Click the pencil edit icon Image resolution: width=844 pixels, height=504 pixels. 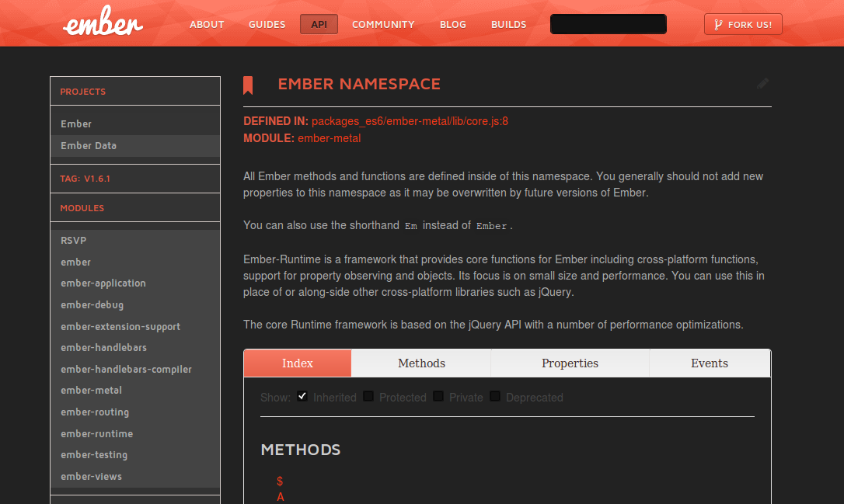click(x=762, y=83)
